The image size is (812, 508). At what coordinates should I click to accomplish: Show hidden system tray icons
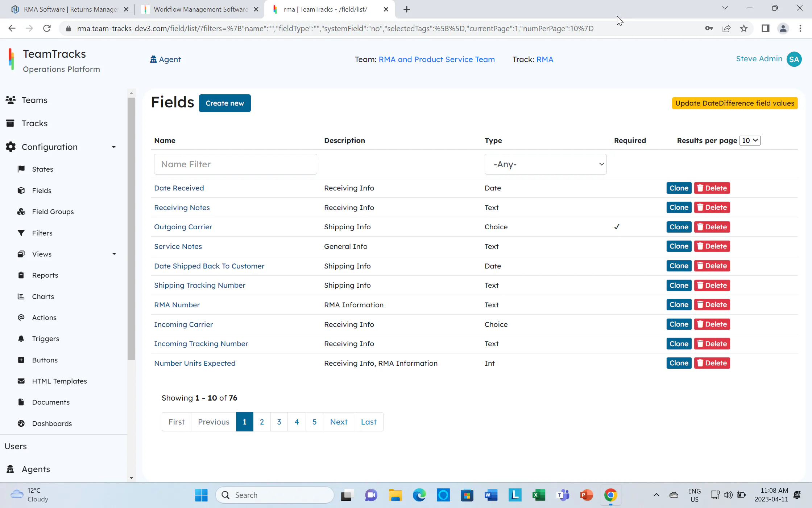[656, 495]
